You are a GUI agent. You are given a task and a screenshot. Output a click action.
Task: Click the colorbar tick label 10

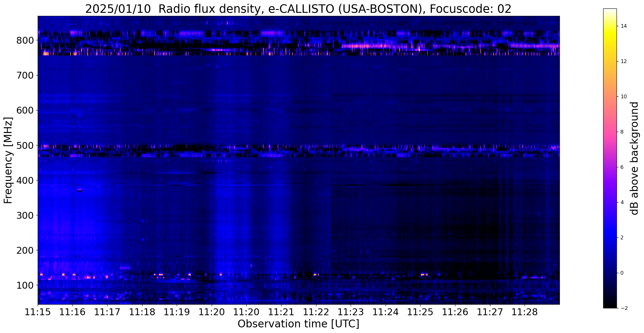coord(623,97)
